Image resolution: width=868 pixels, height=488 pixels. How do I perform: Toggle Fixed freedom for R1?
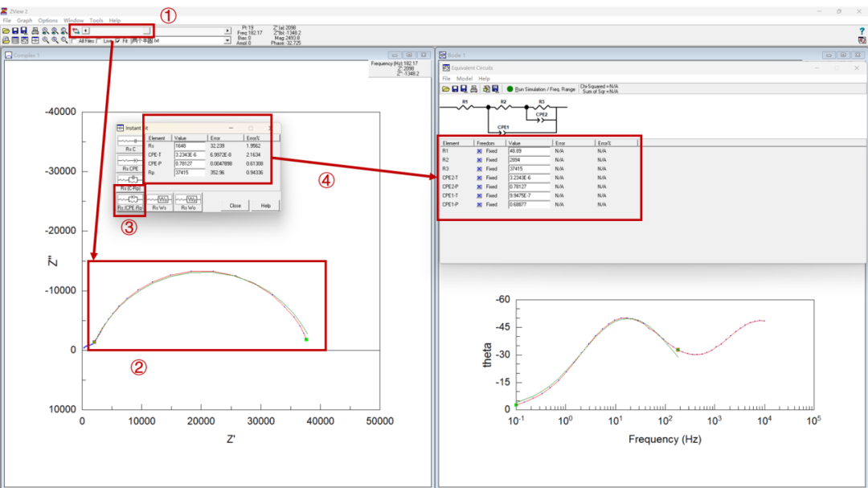pyautogui.click(x=479, y=150)
